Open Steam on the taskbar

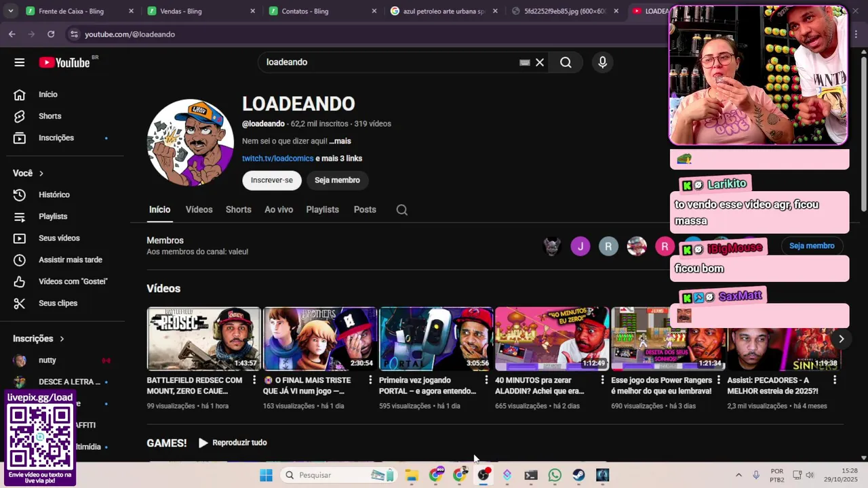tap(578, 475)
